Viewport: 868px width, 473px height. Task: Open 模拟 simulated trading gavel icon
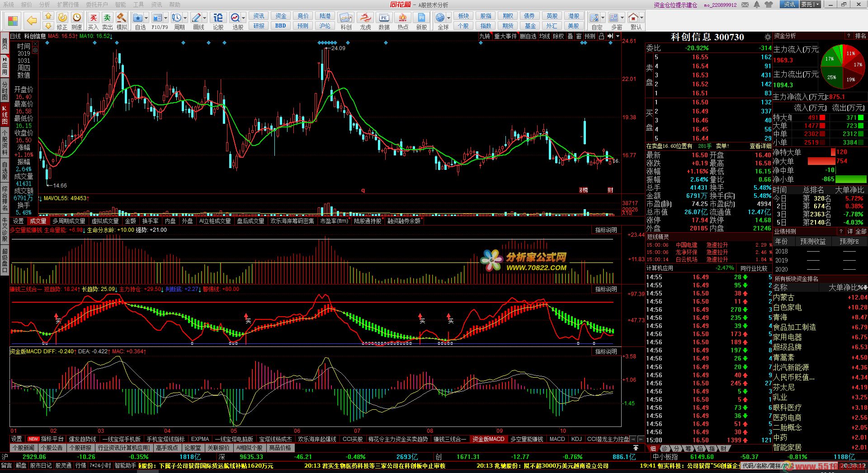(121, 21)
